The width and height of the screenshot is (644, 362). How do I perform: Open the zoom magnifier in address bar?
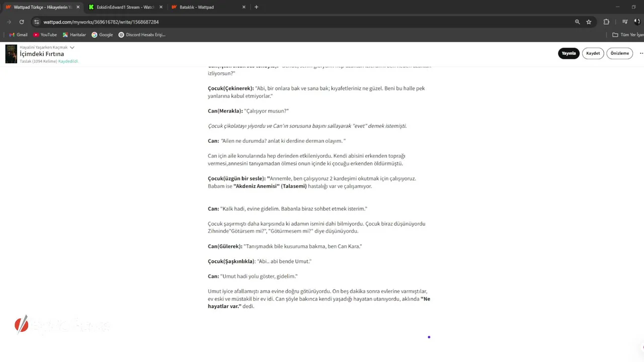click(x=577, y=22)
